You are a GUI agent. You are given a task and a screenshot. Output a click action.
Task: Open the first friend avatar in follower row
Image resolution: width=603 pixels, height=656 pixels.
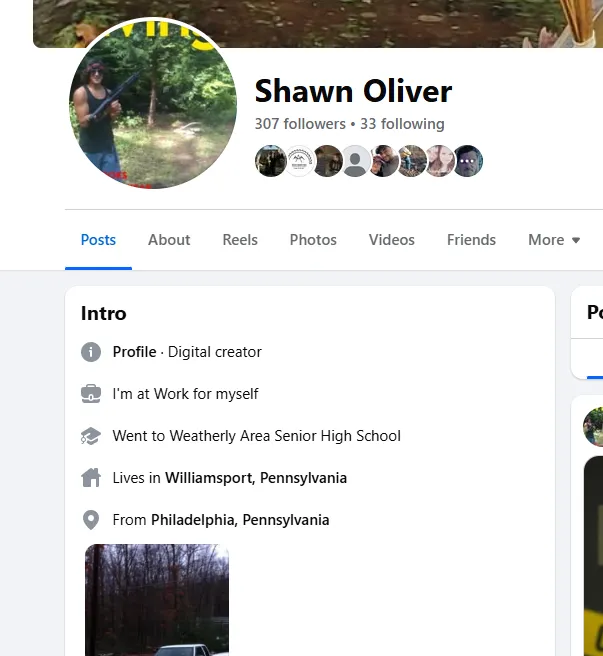[270, 161]
